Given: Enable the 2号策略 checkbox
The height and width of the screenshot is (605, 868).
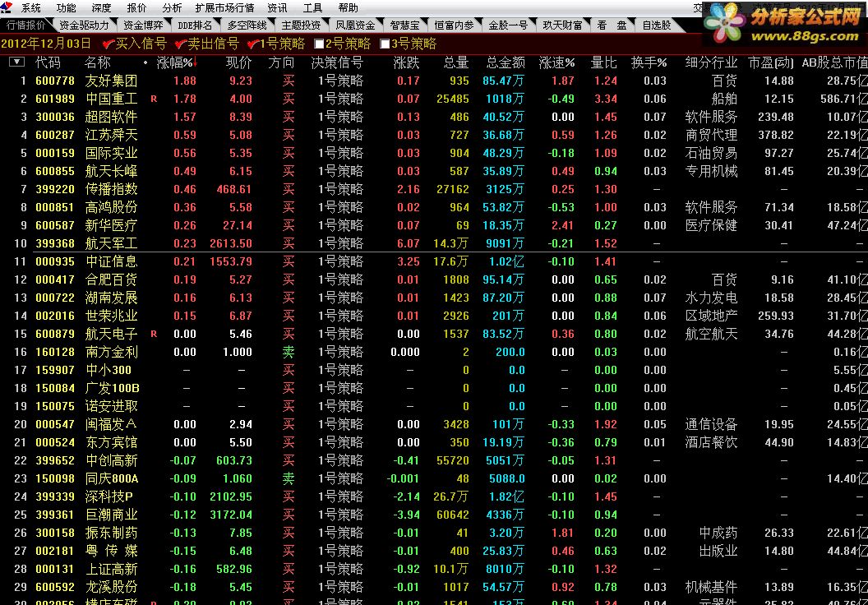Looking at the screenshot, I should pos(319,44).
